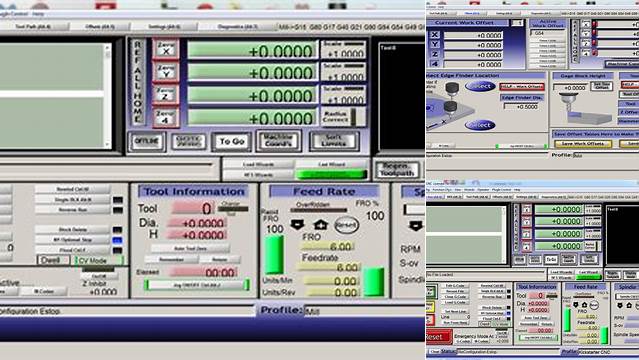Open the Load Wizards list
The height and width of the screenshot is (360, 639).
pyautogui.click(x=258, y=164)
